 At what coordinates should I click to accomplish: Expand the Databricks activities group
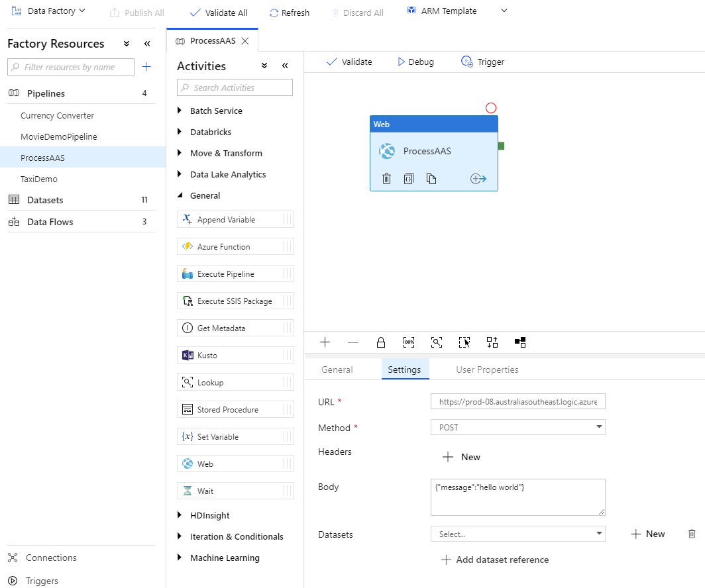(211, 132)
